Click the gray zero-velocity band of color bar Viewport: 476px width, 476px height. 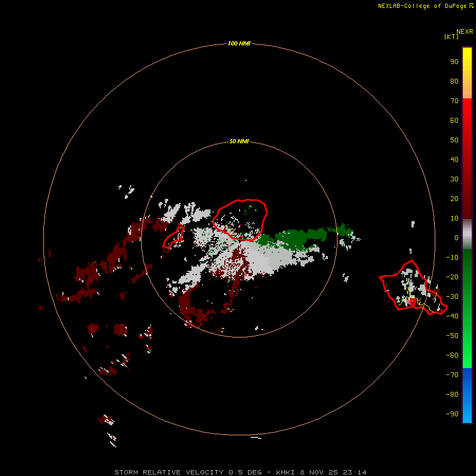pos(467,234)
